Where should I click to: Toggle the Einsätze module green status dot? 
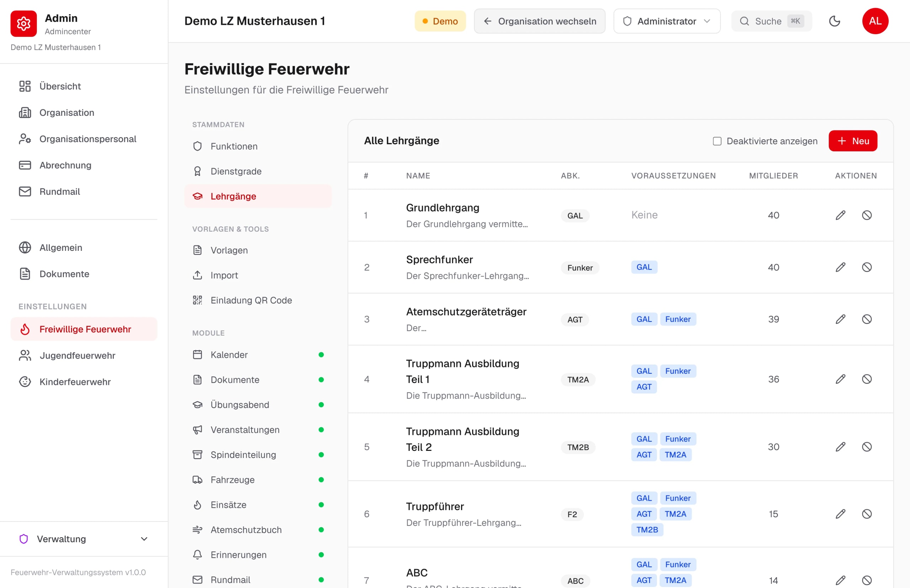[321, 505]
